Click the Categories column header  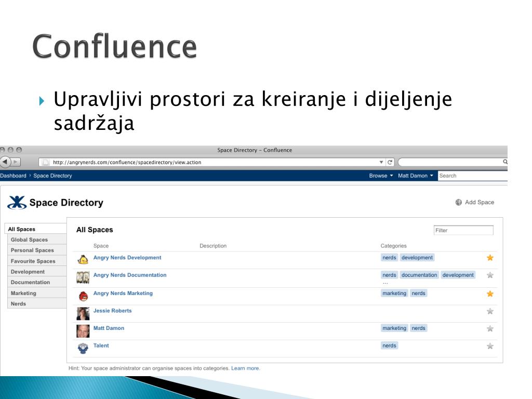tap(393, 246)
